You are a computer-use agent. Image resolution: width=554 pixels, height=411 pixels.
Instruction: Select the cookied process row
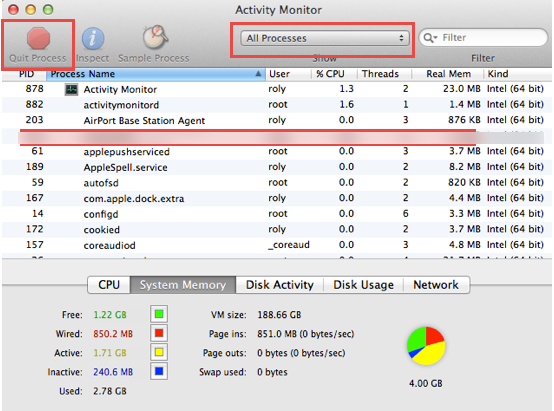277,229
